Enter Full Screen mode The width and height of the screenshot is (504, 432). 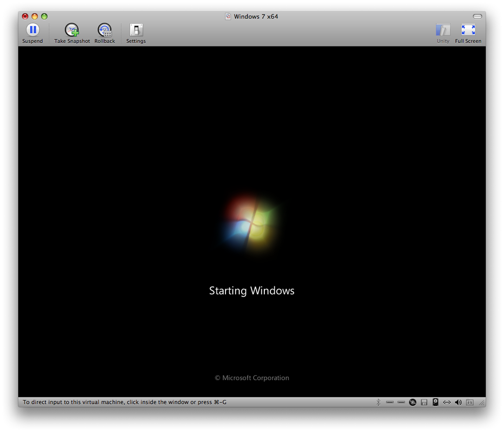(x=469, y=33)
